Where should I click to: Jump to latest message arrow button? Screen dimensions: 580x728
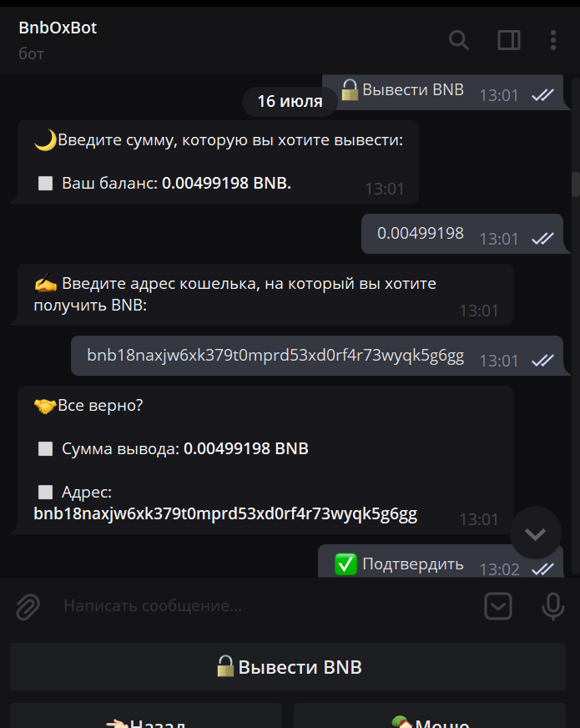[536, 533]
